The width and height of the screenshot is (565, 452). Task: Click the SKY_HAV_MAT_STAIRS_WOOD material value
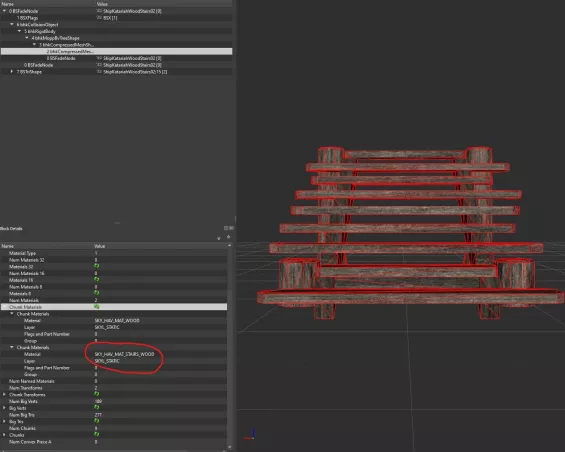click(x=124, y=354)
